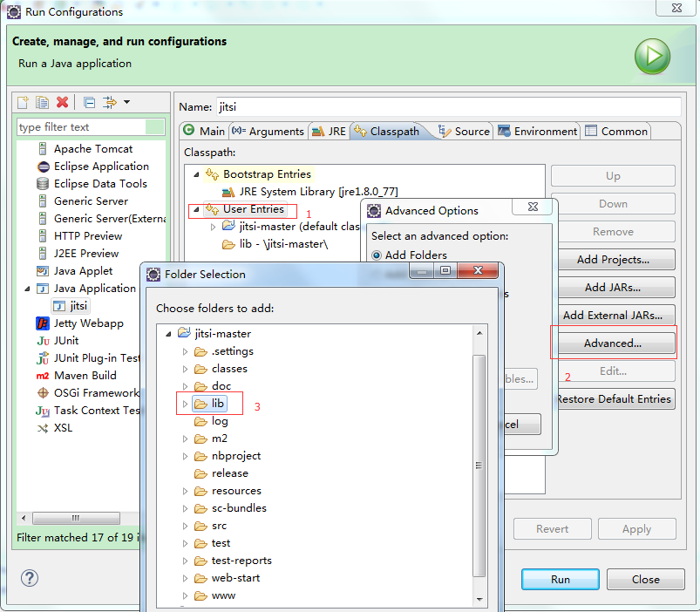Collapse the Bootstrap Entries node
Image resolution: width=700 pixels, height=612 pixels.
(196, 174)
